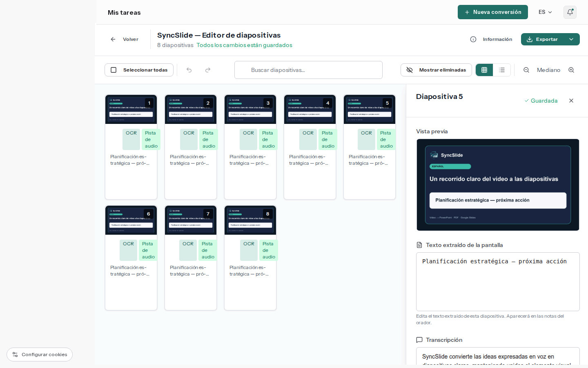The height and width of the screenshot is (368, 588).
Task: Click the document icon beside Texto extraído de la pantalla
Action: tap(419, 245)
